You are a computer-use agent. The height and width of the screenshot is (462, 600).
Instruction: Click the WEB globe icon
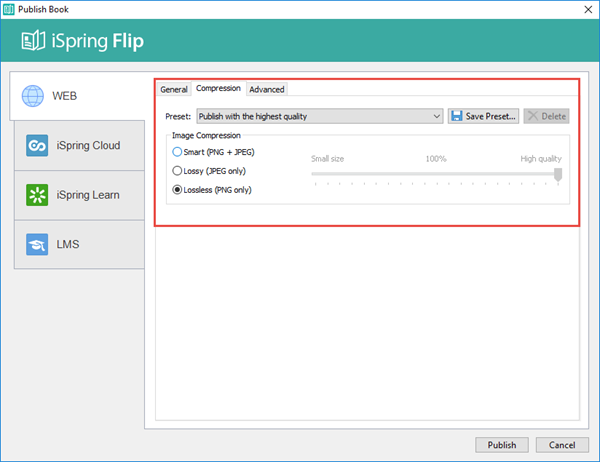pos(33,96)
